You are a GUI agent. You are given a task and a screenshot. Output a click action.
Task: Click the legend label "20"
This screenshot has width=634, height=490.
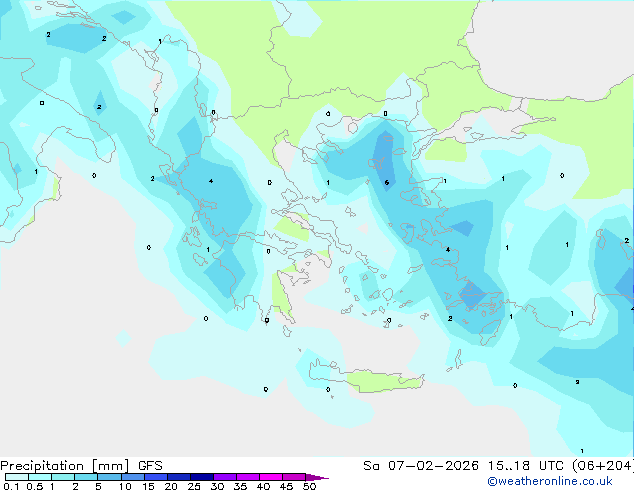(x=171, y=486)
